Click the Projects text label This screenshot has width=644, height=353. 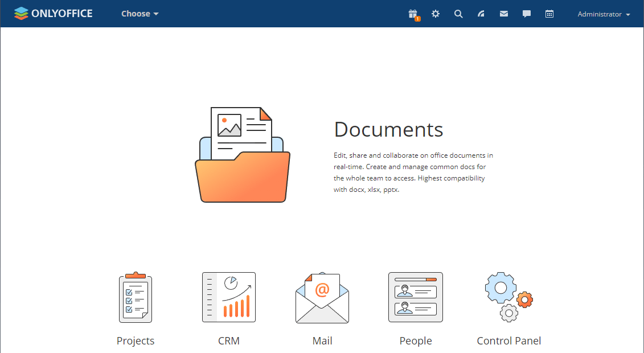point(136,340)
